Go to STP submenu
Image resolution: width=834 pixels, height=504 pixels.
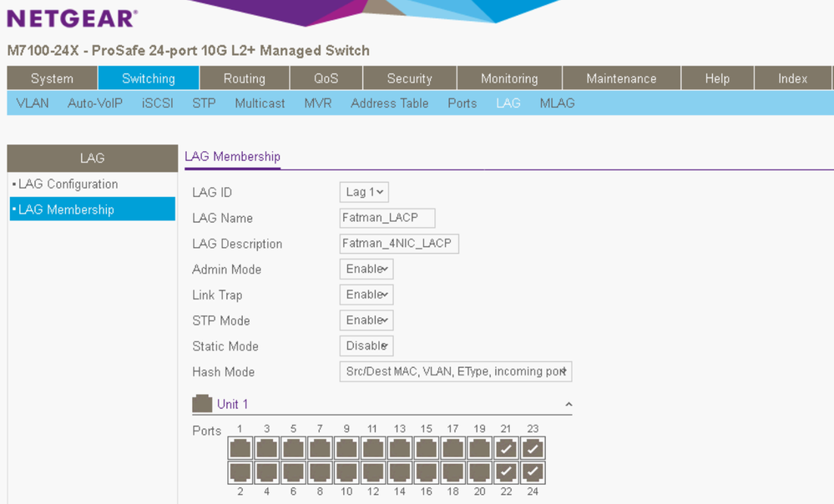204,103
